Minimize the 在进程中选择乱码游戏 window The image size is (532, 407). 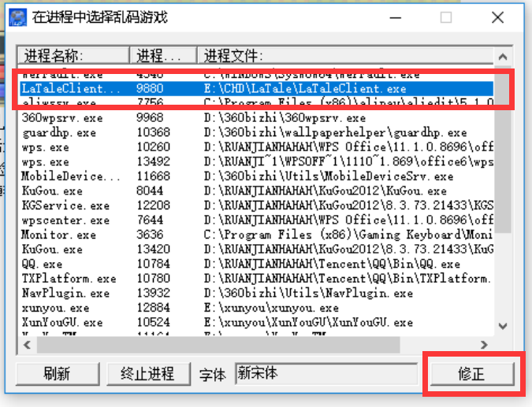(396, 17)
